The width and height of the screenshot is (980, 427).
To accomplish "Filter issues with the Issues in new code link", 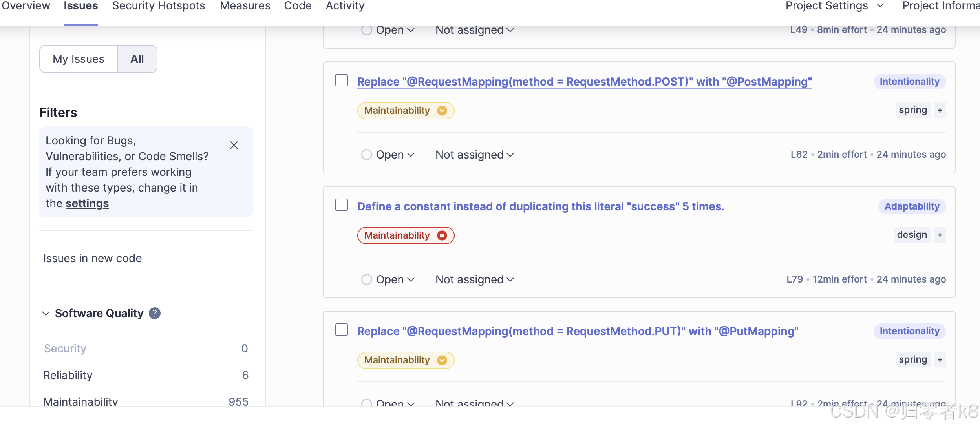I will pyautogui.click(x=92, y=258).
